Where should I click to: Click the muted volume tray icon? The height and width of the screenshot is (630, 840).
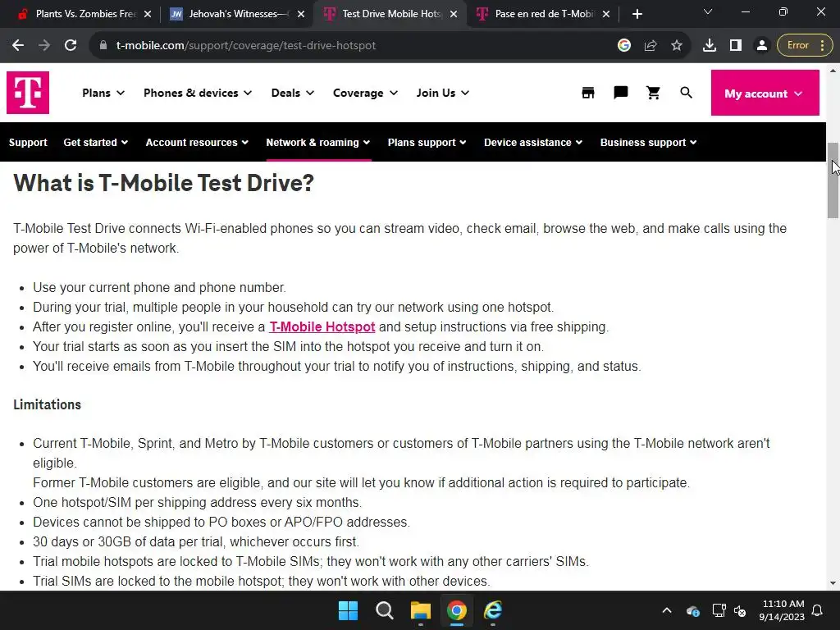pos(740,610)
